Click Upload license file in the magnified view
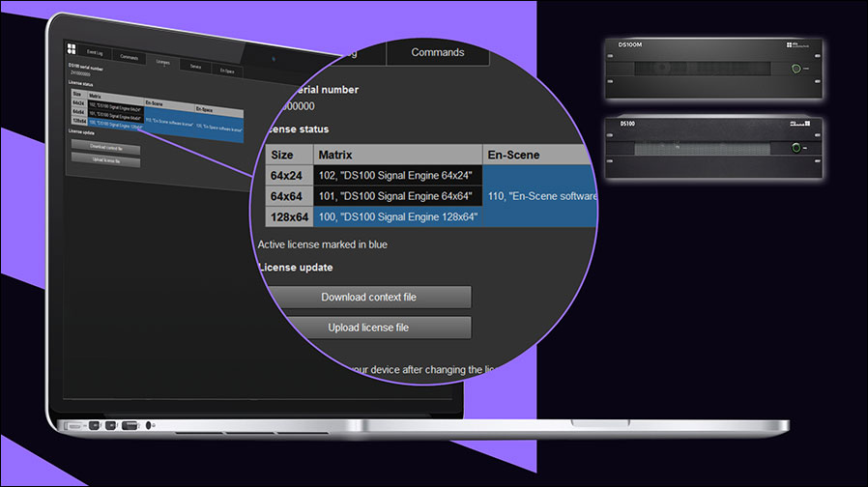The image size is (868, 487). pos(368,327)
